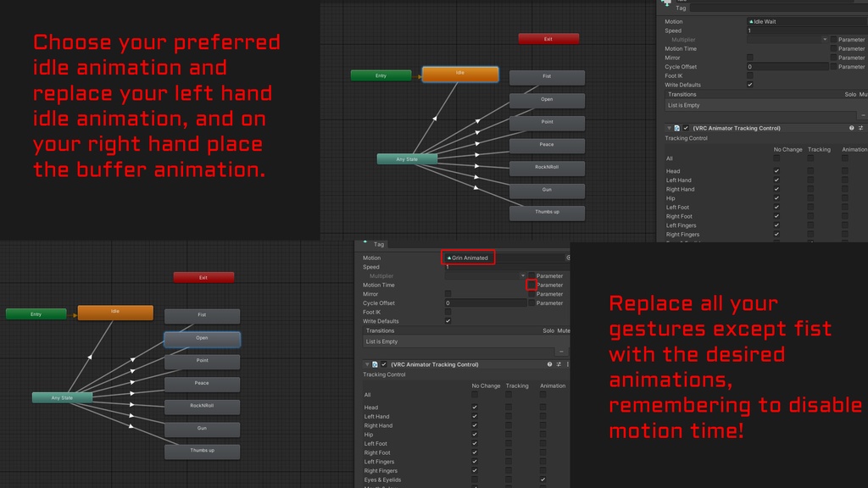Toggle Motion Time Parameter checkbox in Grin Animated inspector
This screenshot has width=868, height=488.
(531, 285)
